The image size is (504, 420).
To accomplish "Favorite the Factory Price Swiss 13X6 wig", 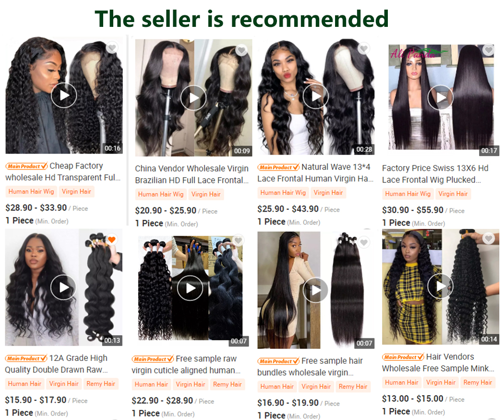I will click(489, 49).
